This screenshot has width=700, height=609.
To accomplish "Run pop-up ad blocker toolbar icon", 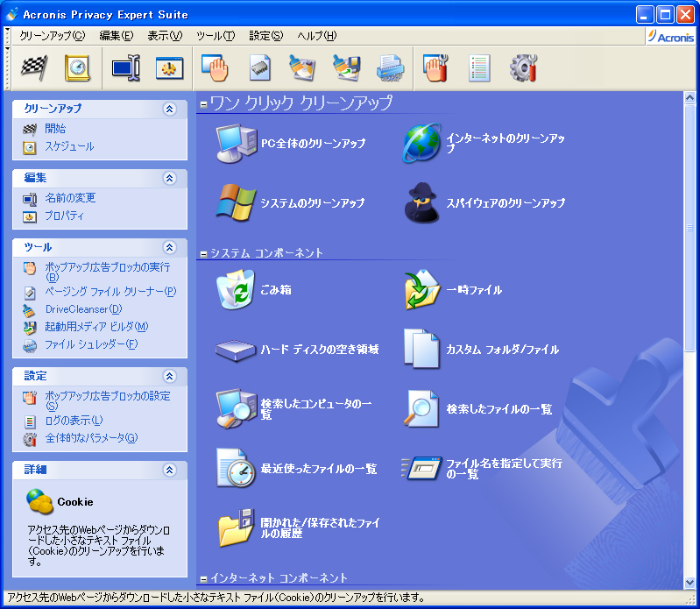I will pos(216,67).
